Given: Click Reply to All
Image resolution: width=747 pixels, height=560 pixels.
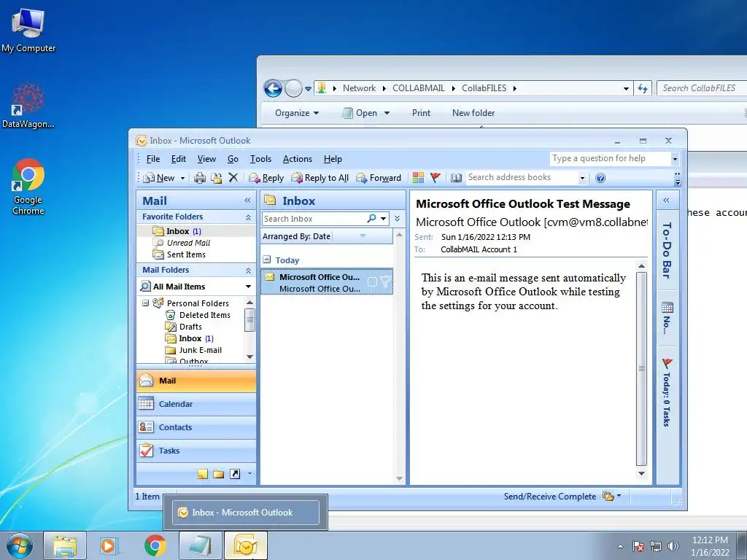Looking at the screenshot, I should pyautogui.click(x=320, y=178).
